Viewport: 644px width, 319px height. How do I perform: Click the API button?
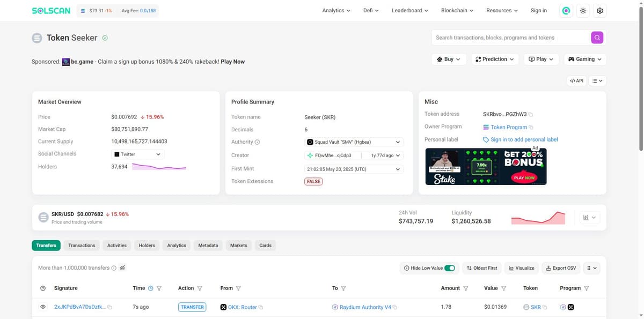coord(576,81)
